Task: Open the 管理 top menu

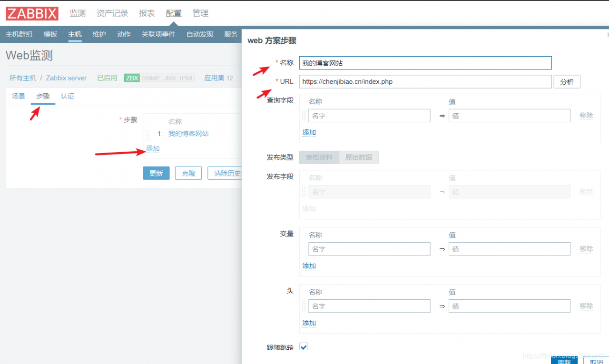Action: pyautogui.click(x=200, y=13)
